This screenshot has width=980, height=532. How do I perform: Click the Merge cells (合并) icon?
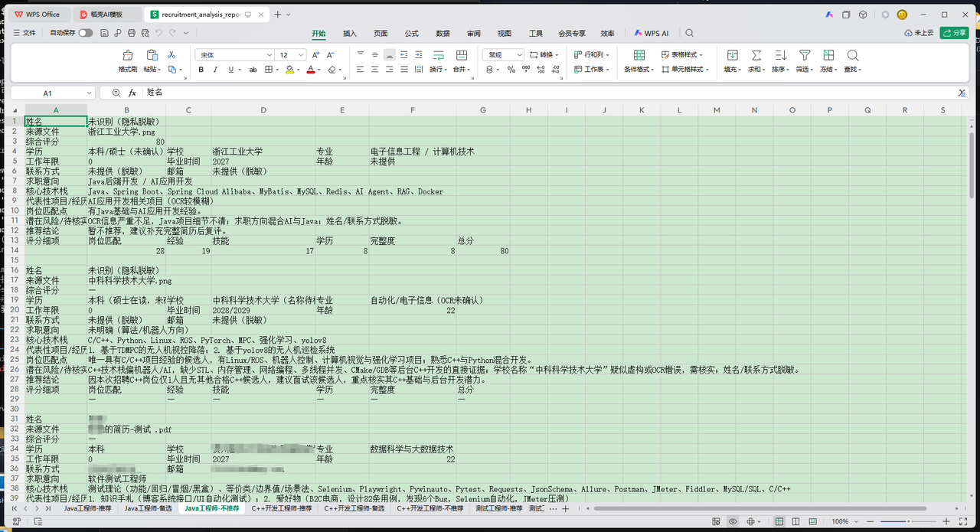(x=462, y=55)
